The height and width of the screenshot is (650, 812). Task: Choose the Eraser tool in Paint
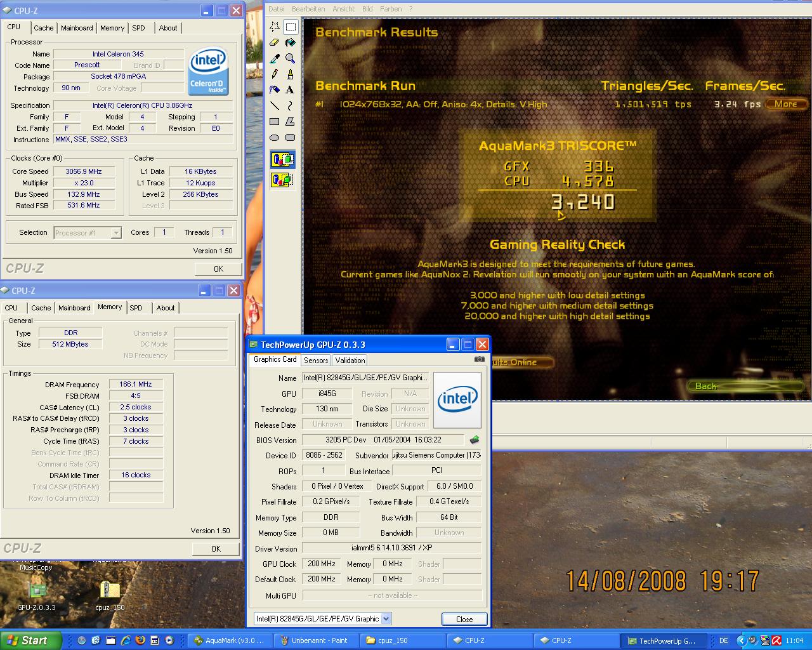[275, 43]
